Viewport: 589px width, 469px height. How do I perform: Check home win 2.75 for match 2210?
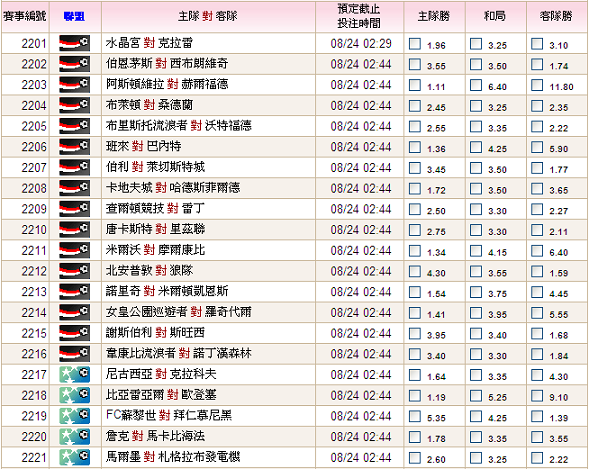(415, 230)
